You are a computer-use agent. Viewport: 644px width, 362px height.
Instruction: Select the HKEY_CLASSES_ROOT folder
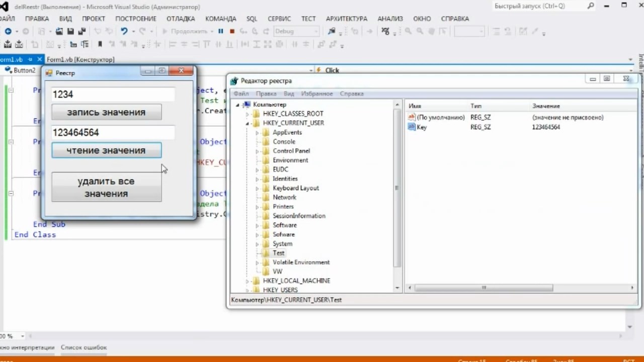tap(288, 114)
